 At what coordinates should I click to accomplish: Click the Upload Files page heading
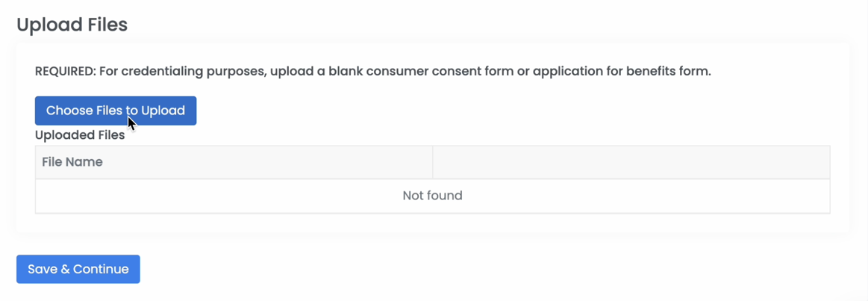pos(72,25)
